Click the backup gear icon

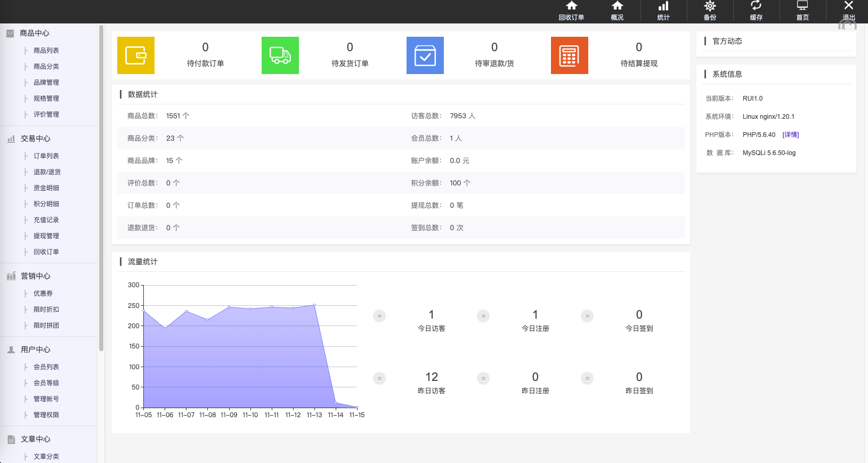(x=710, y=6)
